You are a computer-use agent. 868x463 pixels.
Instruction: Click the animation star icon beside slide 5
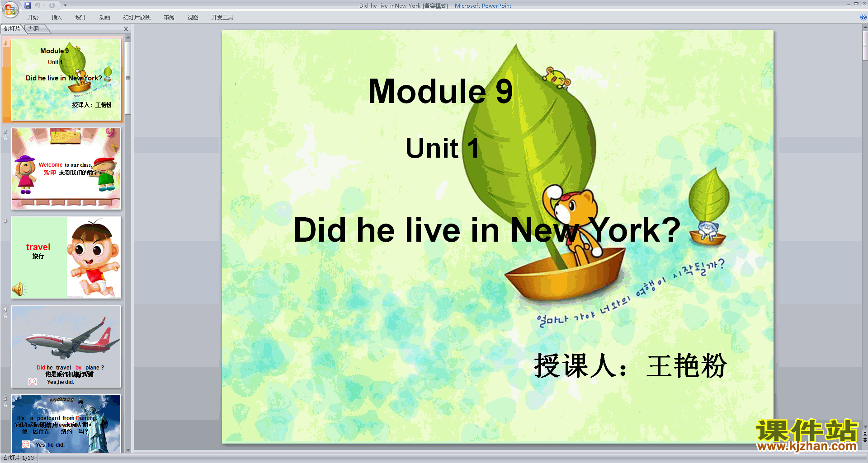pos(5,405)
